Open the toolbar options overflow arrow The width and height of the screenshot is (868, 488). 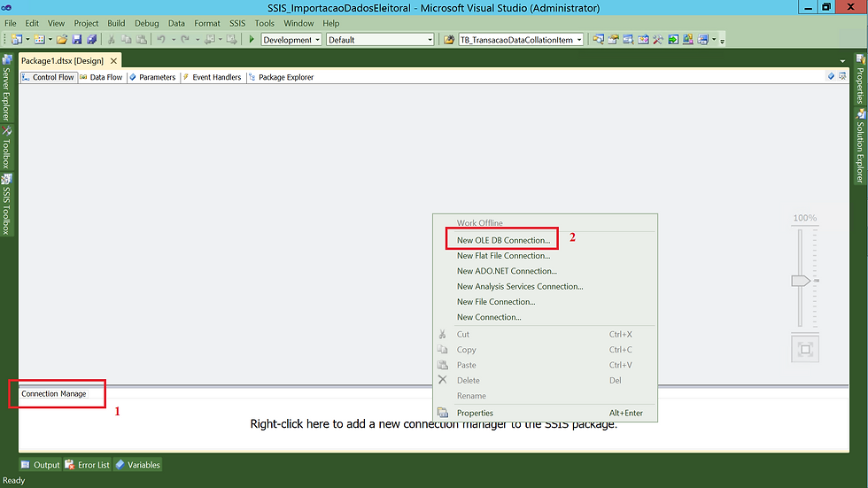point(722,41)
